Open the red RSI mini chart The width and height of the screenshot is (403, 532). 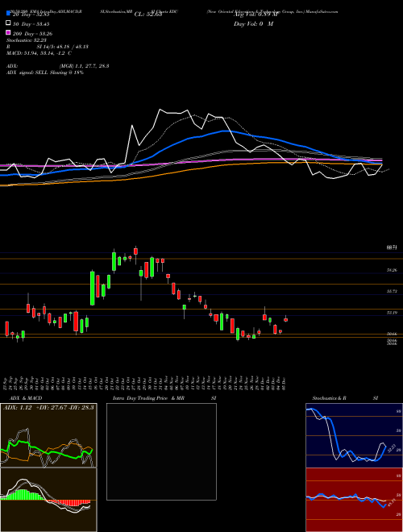(354, 500)
